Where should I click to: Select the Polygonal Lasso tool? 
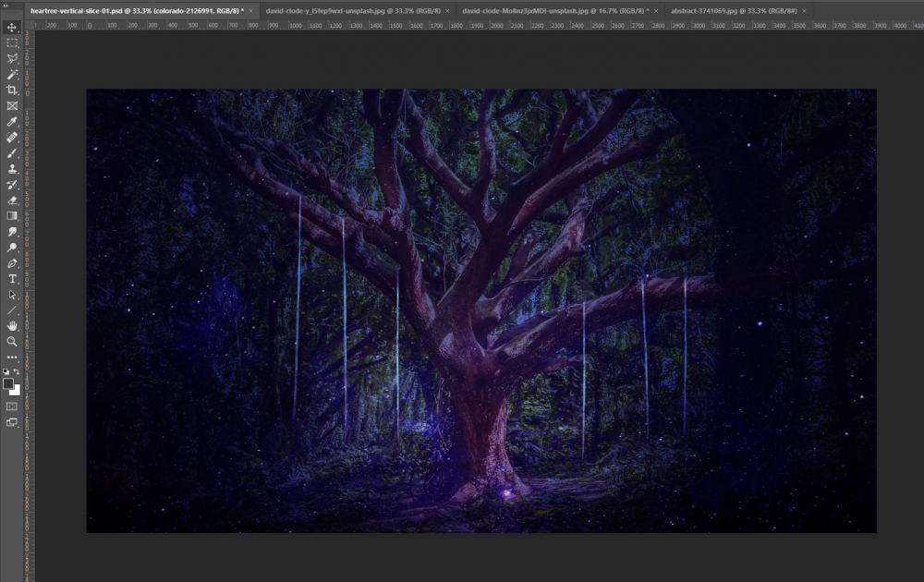tap(12, 58)
